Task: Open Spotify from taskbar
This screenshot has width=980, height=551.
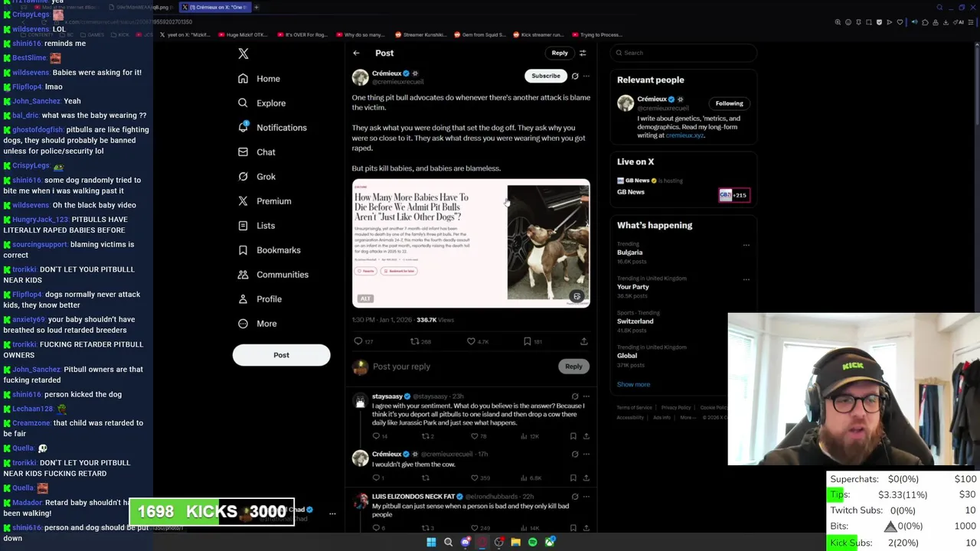Action: pos(532,543)
